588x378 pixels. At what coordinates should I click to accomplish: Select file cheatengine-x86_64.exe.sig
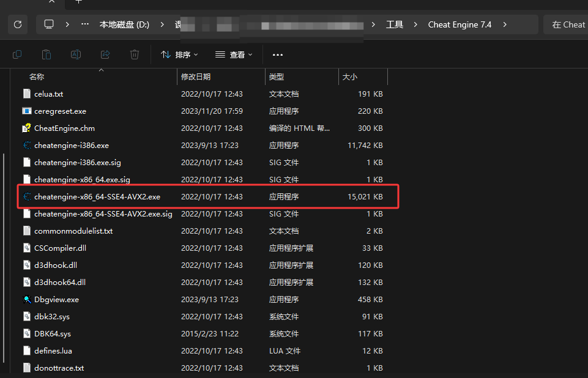[82, 180]
